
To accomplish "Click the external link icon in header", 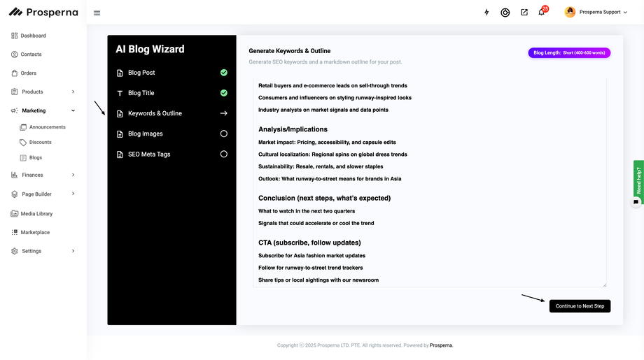I will click(x=524, y=13).
